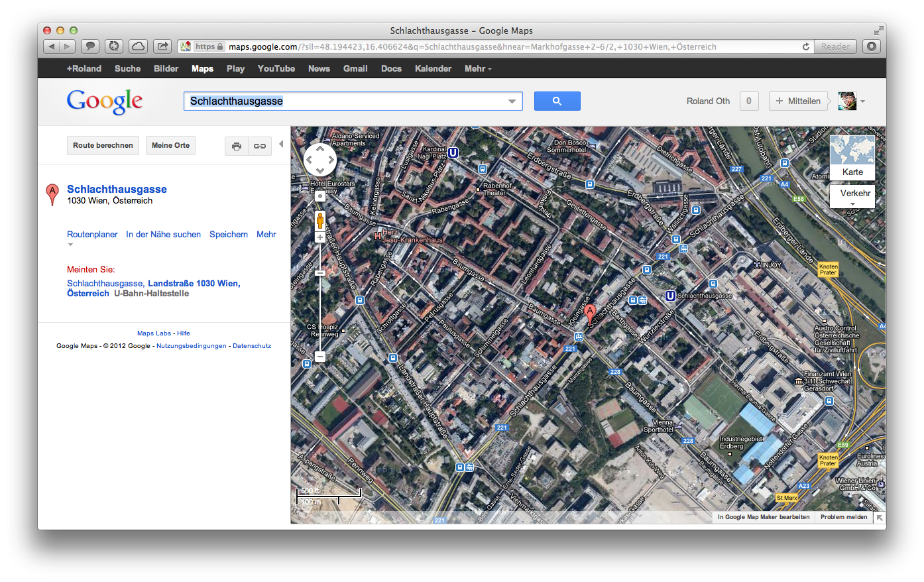Click the Google logo

click(x=105, y=101)
